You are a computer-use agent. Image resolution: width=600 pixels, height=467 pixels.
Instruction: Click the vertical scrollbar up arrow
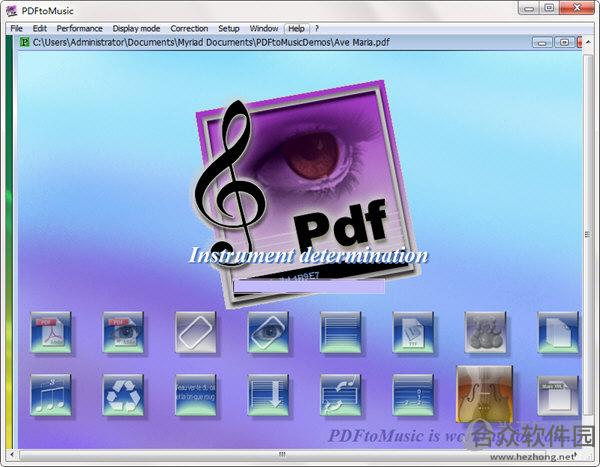pos(588,42)
